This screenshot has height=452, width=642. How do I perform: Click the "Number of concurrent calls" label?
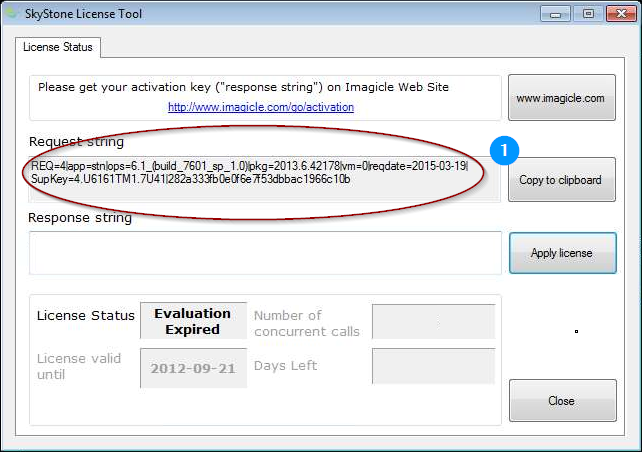click(307, 323)
